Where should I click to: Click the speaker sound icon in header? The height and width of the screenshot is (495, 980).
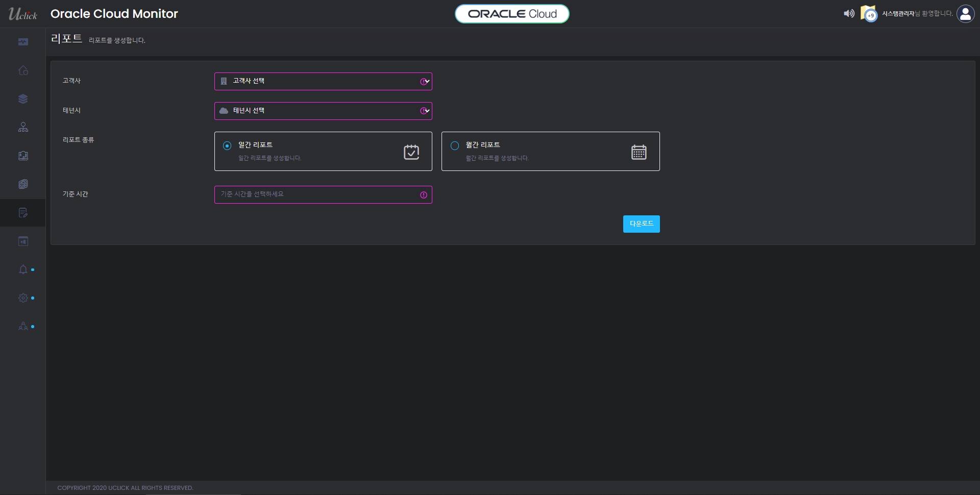coord(848,14)
